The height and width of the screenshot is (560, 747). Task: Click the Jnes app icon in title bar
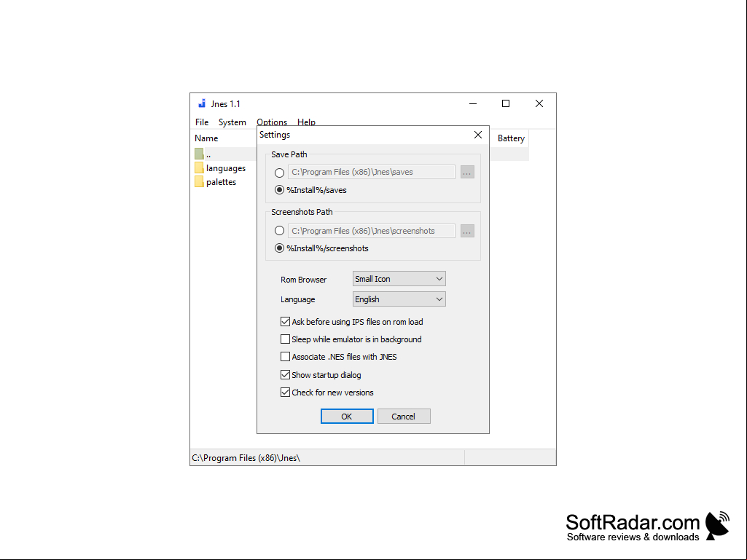[202, 103]
